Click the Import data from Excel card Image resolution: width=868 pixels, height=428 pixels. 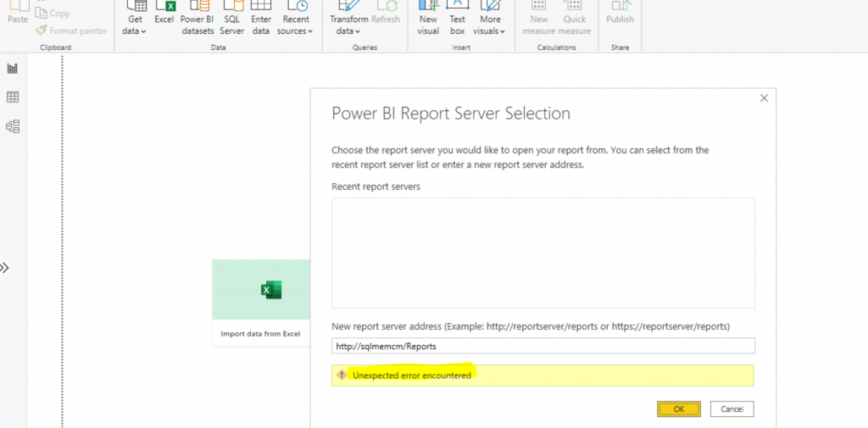coord(261,303)
